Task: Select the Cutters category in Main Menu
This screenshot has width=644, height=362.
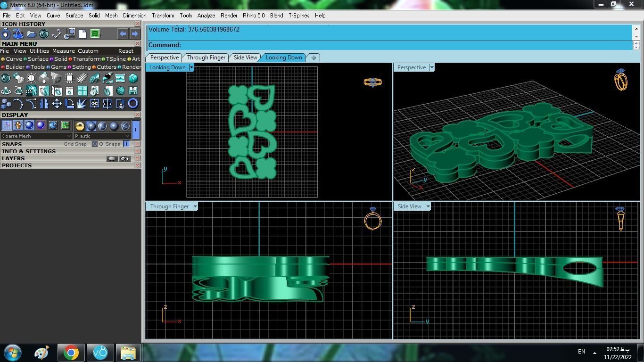Action: pos(104,67)
